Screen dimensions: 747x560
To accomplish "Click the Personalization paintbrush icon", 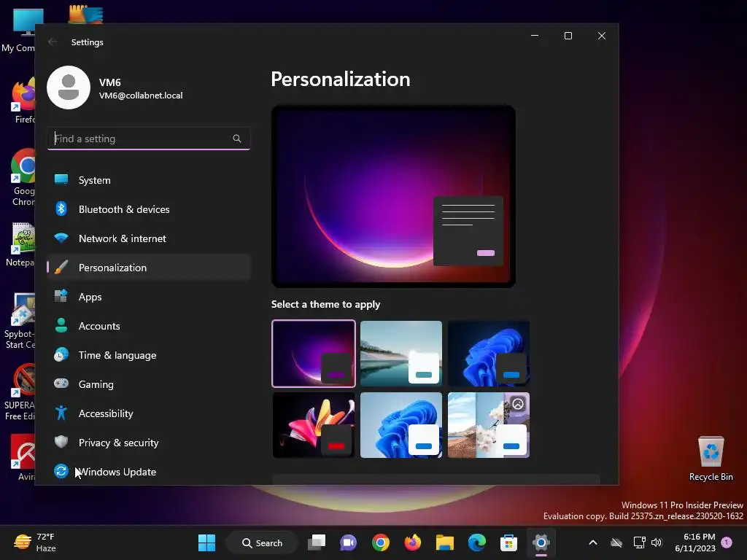I will click(61, 267).
